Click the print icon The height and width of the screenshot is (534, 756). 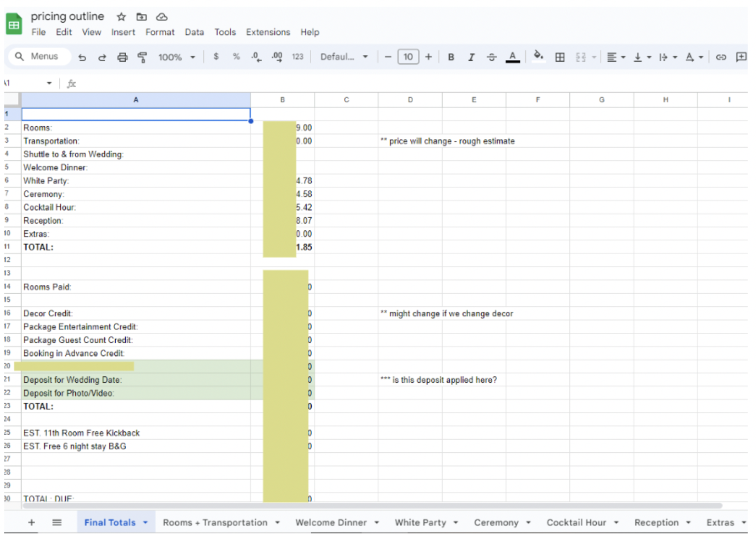tap(122, 57)
